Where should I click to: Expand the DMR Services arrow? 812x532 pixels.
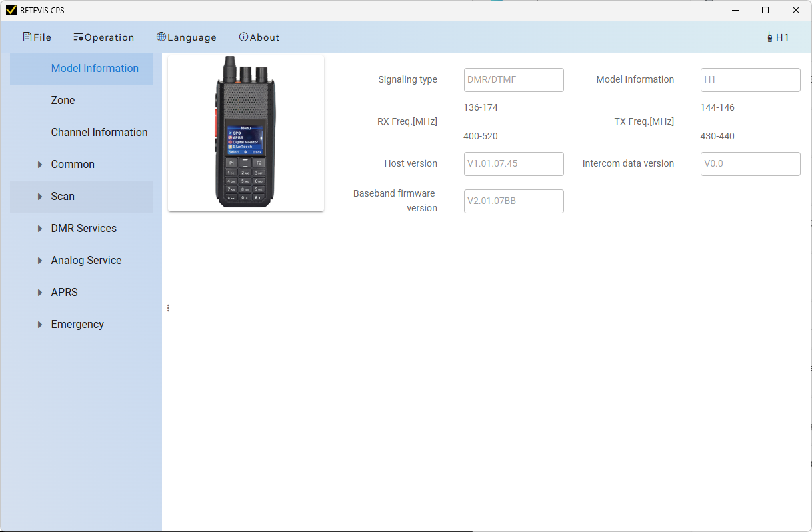pos(40,229)
